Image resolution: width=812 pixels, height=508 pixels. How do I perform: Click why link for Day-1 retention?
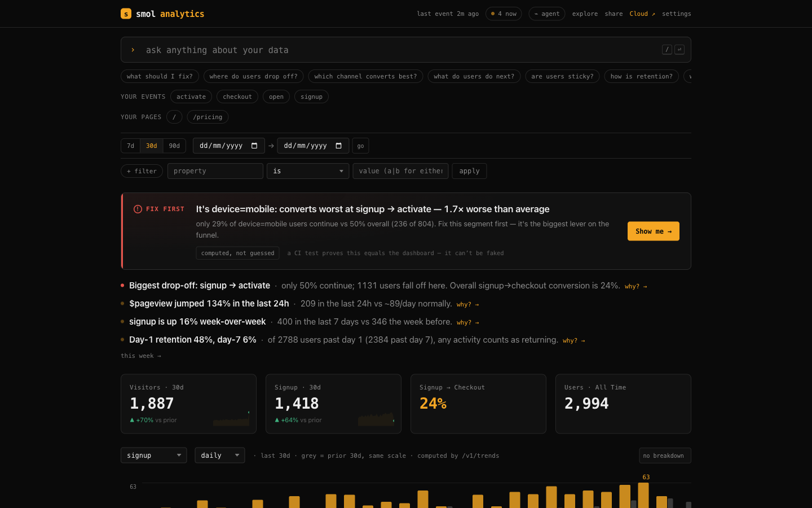click(573, 340)
